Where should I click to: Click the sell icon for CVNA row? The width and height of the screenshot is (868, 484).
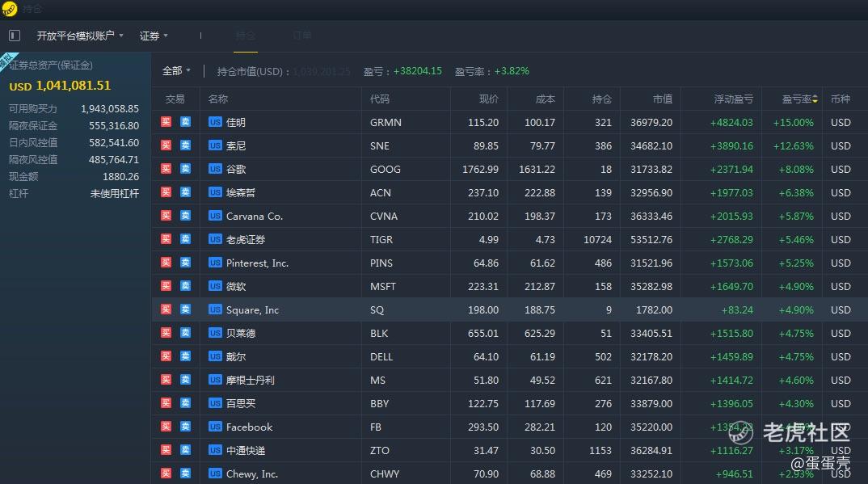coord(185,215)
